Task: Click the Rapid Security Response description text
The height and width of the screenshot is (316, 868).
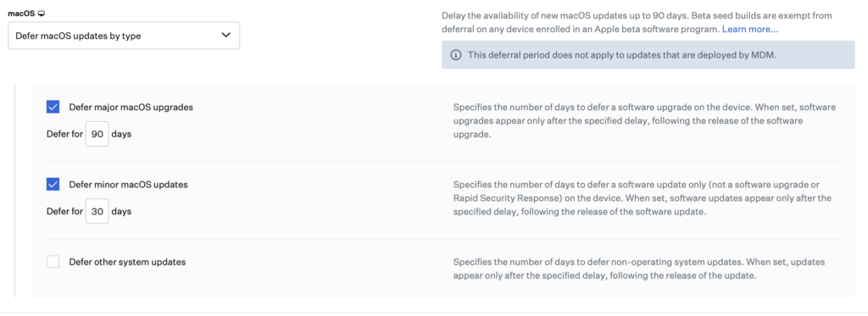Action: coord(643,198)
